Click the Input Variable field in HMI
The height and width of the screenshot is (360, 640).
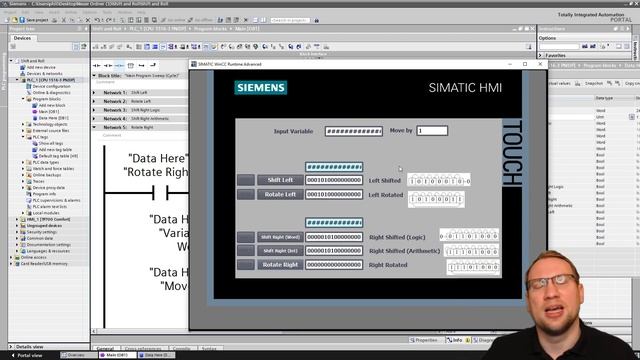coord(354,131)
